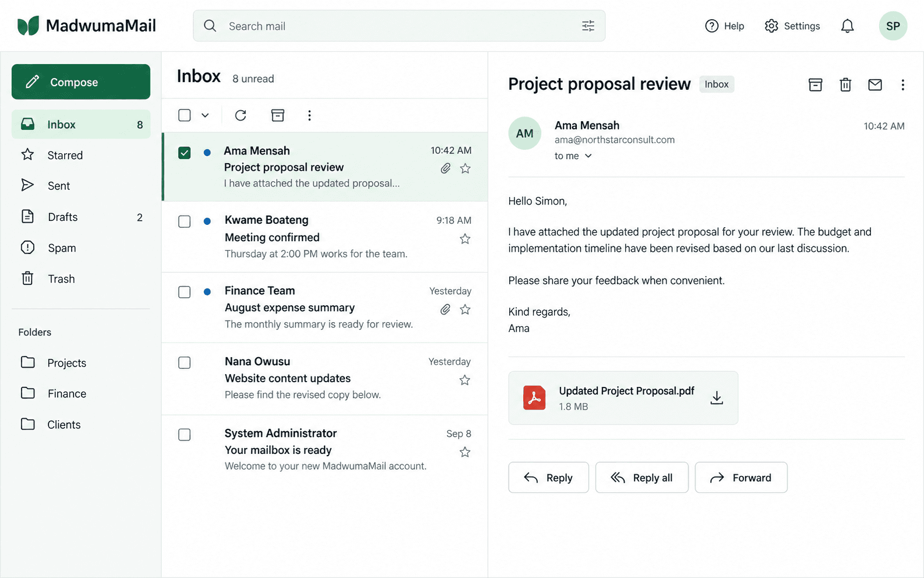Viewport: 924px width, 578px height.
Task: Download the Updated Project Proposal.pdf attachment
Action: pos(717,398)
